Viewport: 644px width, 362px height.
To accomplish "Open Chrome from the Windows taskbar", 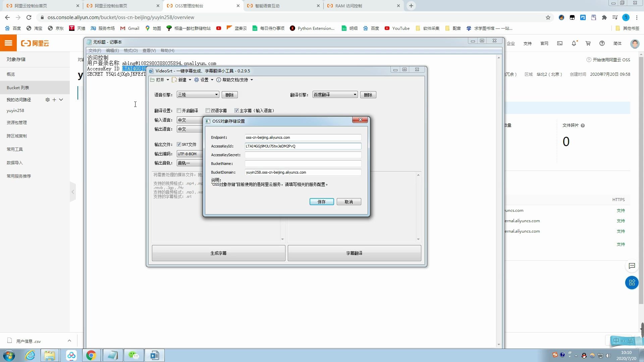I will (x=91, y=355).
